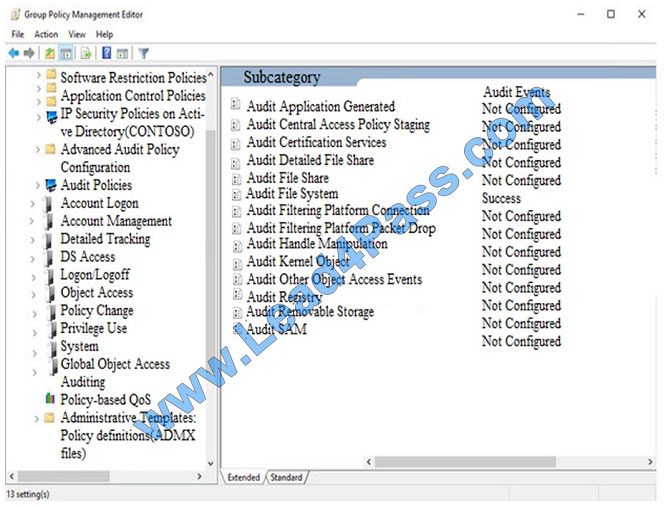This screenshot has width=668, height=507.
Task: Click the Audit Detailed File Share icon
Action: coord(236,163)
